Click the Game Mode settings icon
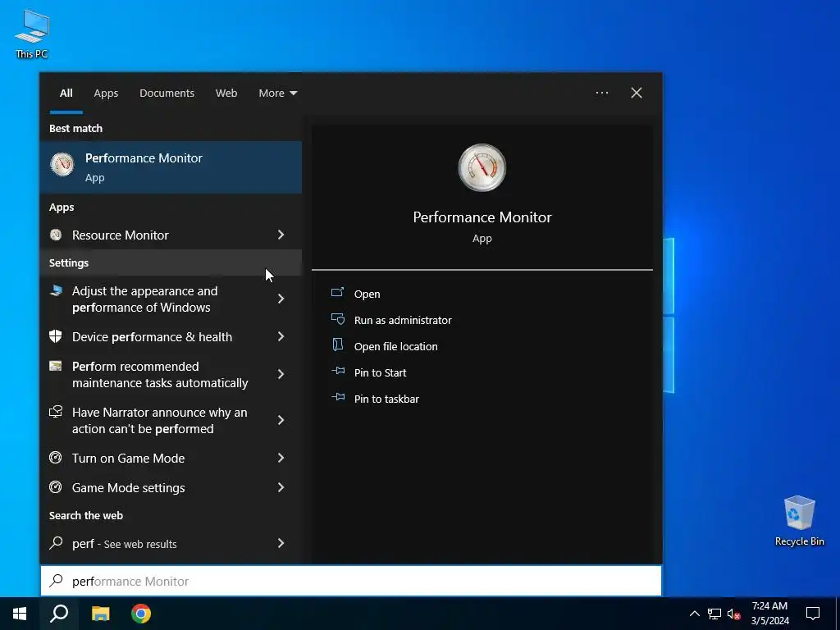Image resolution: width=840 pixels, height=630 pixels. (x=56, y=487)
